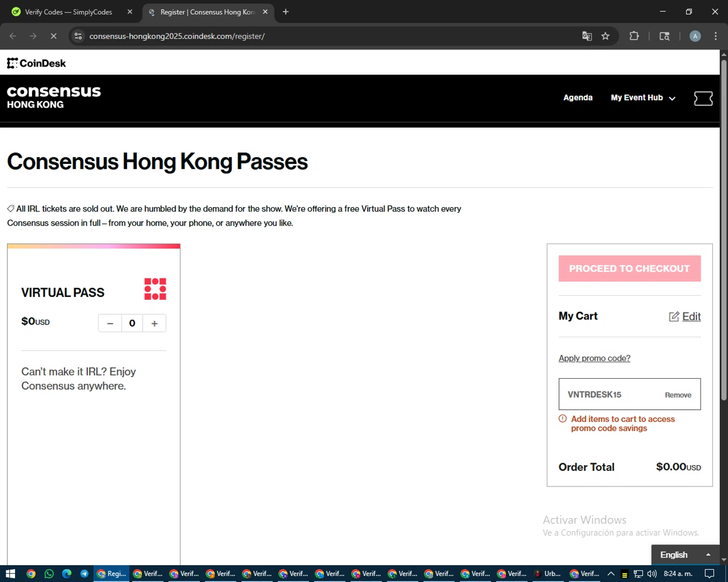728x582 pixels.
Task: Open the Agenda menu item
Action: click(578, 97)
